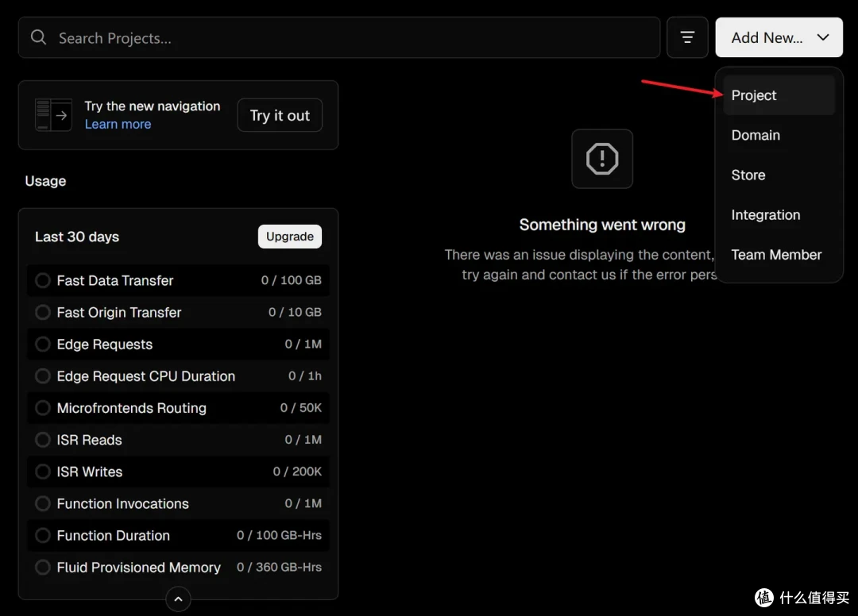858x616 pixels.
Task: Click the Fast Data Transfer usage circle
Action: click(43, 280)
